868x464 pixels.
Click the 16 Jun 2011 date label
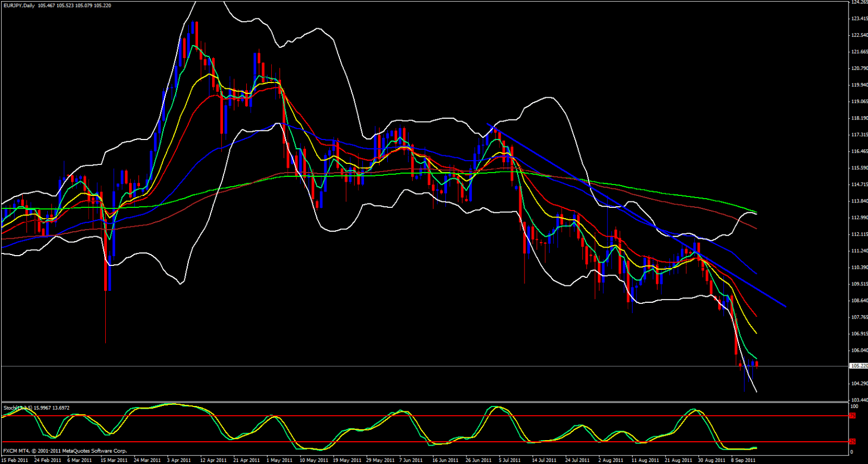click(x=445, y=460)
